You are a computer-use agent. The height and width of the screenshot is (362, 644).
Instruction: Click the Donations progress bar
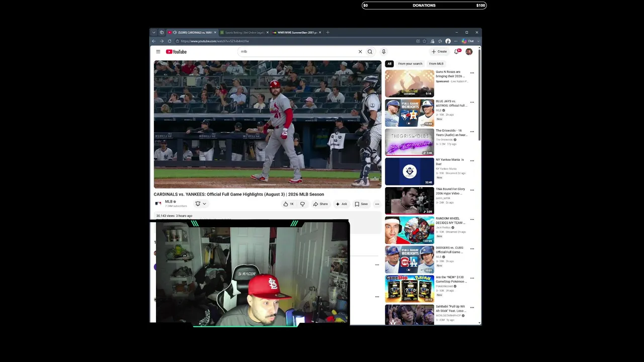point(424,6)
